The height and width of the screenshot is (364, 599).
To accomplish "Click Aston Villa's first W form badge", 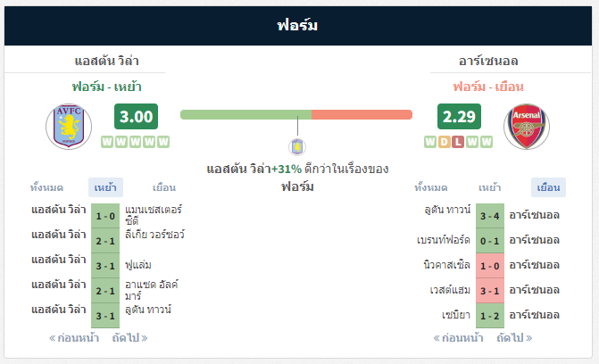I will pyautogui.click(x=107, y=142).
